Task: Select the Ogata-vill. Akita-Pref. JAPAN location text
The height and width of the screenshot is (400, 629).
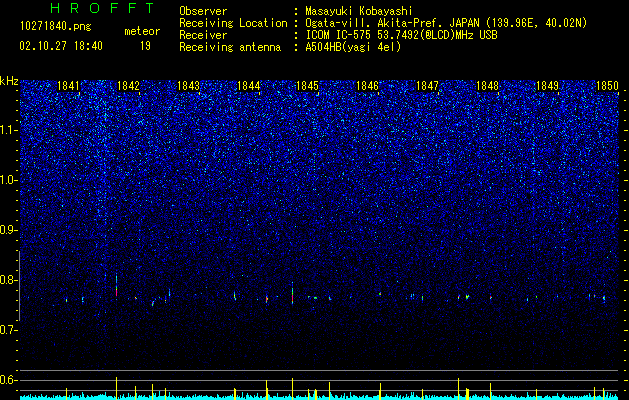Action: pos(447,23)
